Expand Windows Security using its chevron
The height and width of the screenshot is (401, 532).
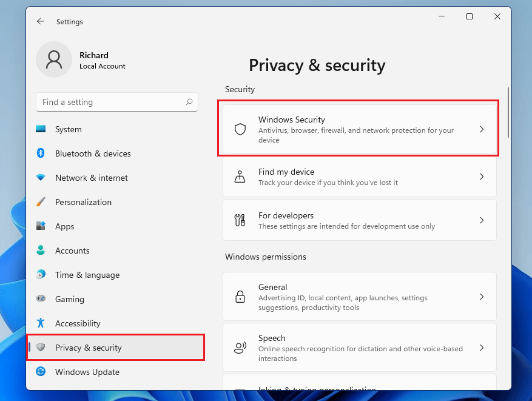[x=482, y=129]
